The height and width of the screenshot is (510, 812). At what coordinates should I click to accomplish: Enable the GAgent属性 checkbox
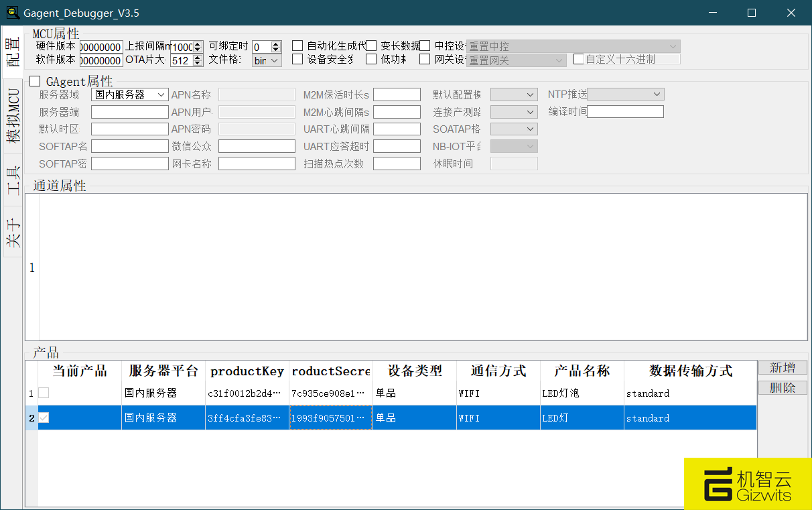click(35, 82)
